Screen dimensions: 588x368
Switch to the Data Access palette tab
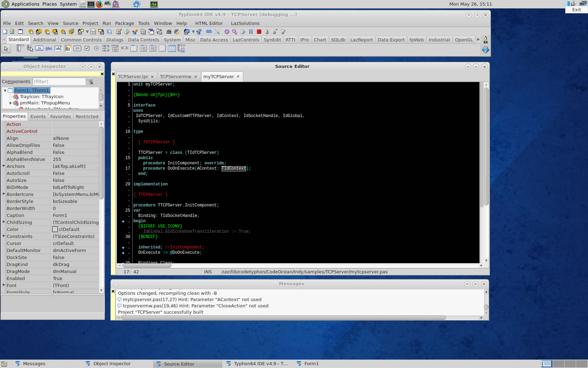click(x=214, y=40)
